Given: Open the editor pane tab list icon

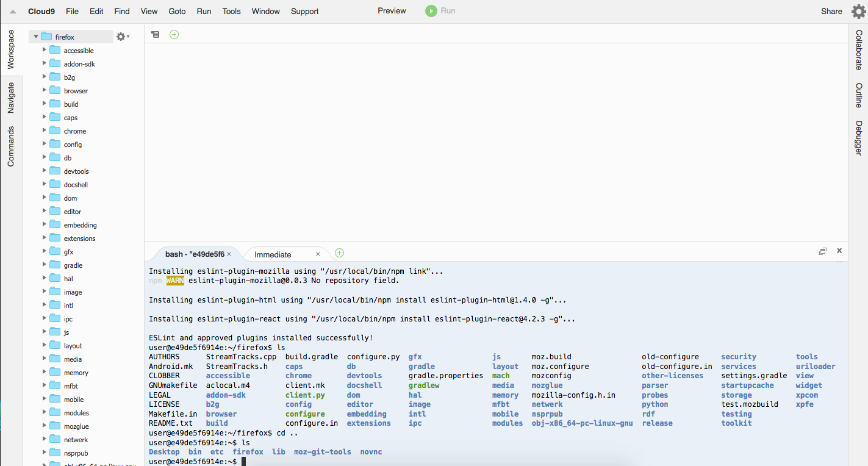Looking at the screenshot, I should point(156,35).
